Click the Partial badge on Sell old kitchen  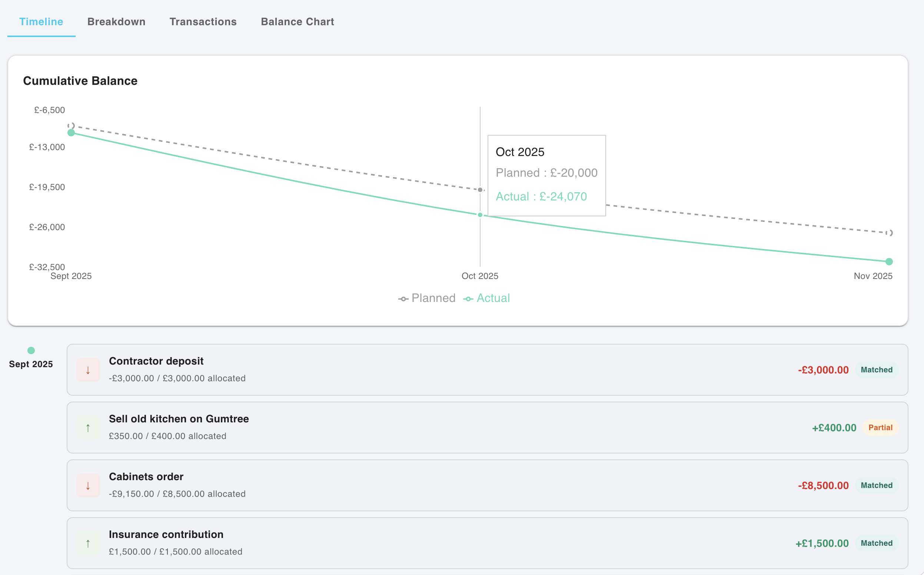click(880, 428)
